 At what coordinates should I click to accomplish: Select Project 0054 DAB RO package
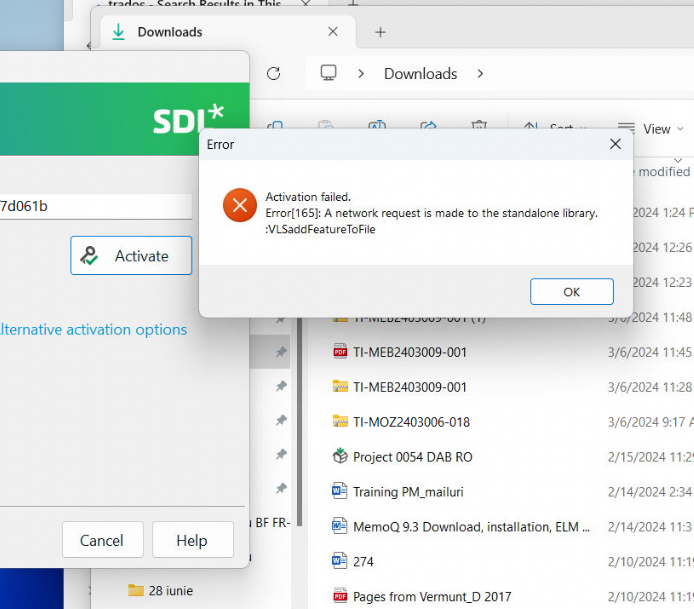[x=412, y=457]
